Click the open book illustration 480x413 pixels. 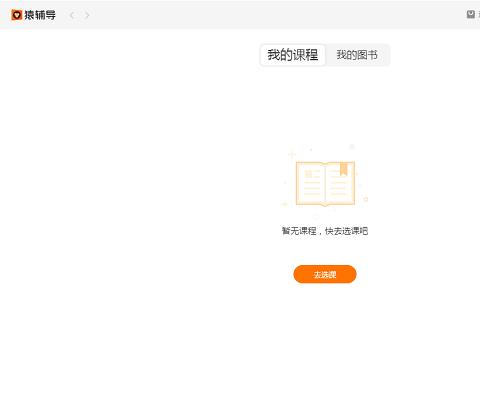click(325, 183)
